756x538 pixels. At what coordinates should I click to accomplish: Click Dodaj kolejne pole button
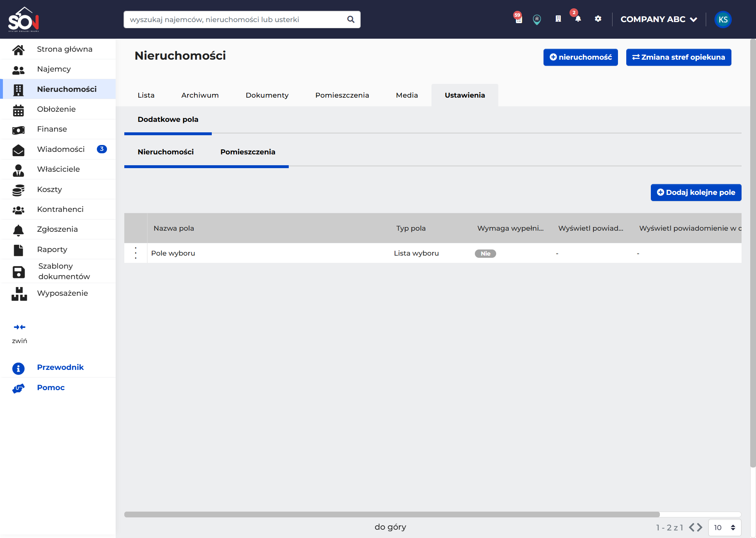696,192
